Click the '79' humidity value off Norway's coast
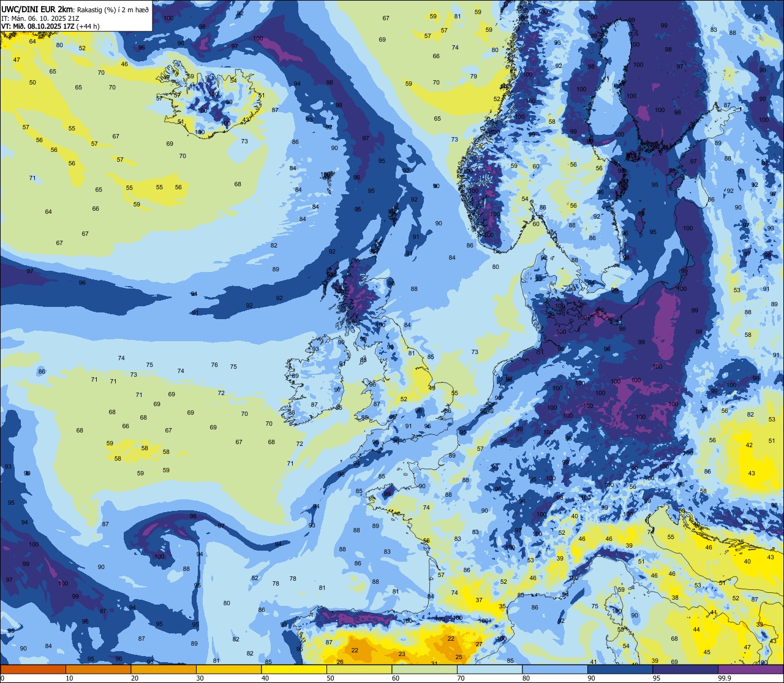784x683 pixels. pyautogui.click(x=473, y=77)
